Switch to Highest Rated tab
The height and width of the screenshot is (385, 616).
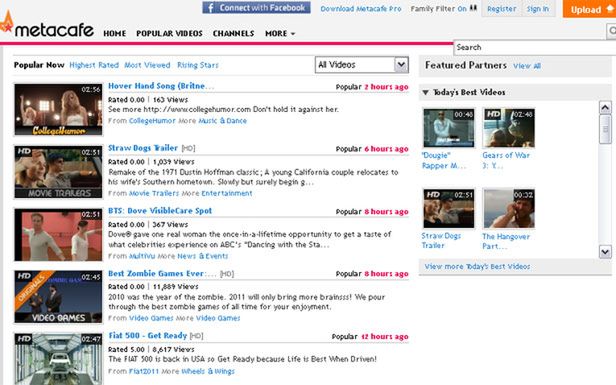click(94, 65)
